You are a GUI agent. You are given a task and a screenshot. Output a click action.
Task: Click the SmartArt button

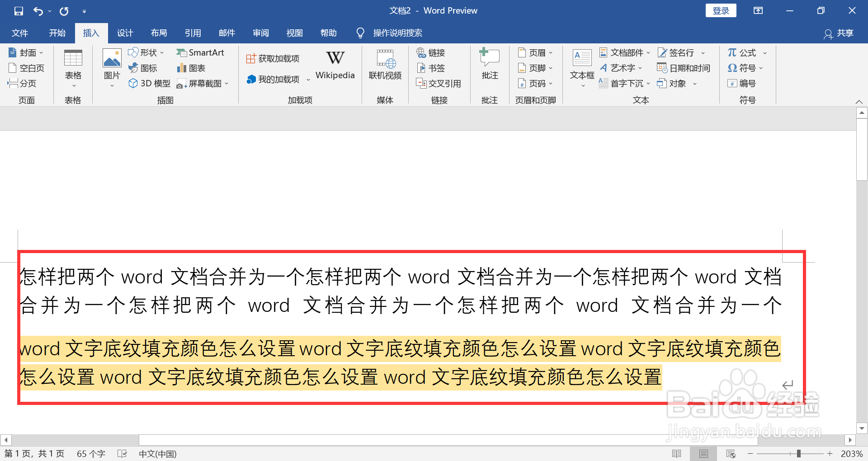pos(200,53)
